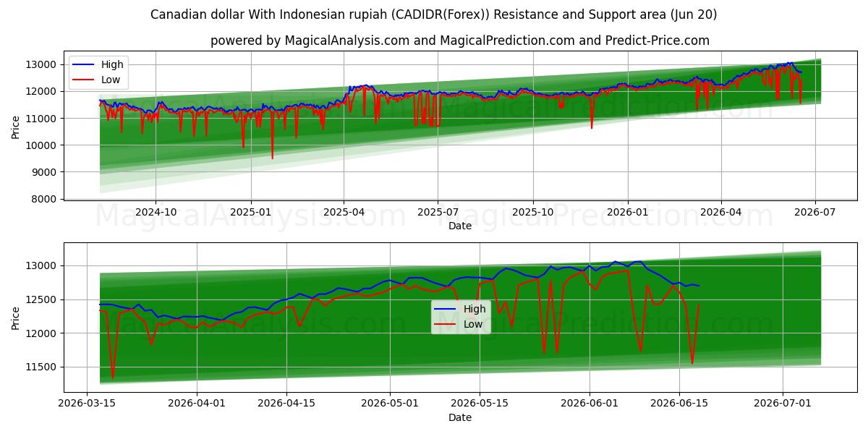868x434 pixels.
Task: Click the 9000 price tick in top chart
Action: pyautogui.click(x=45, y=172)
